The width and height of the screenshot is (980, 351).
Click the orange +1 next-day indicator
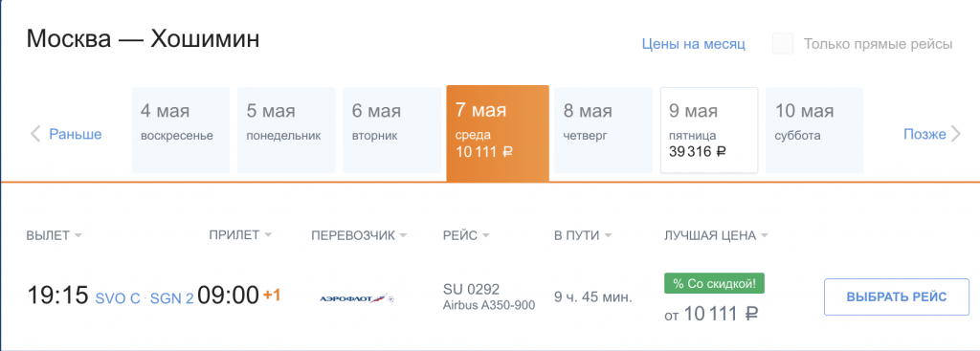click(271, 295)
